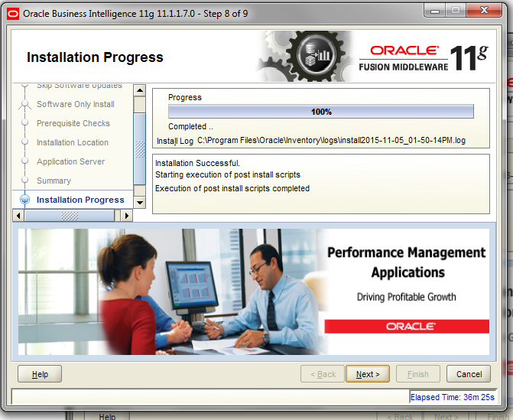513x420 pixels.
Task: Click the horizontal scroll right arrow
Action: 127,216
